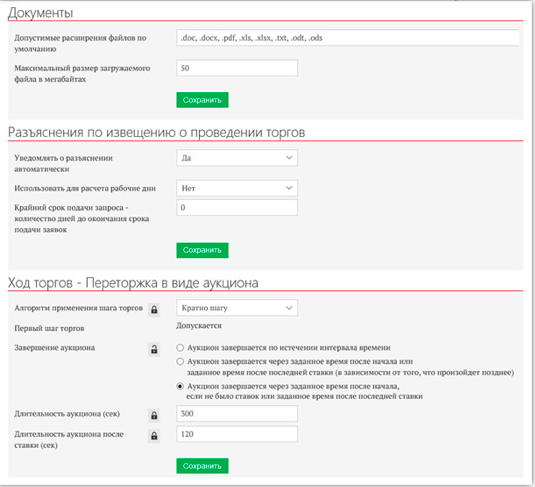Click the lock icon beside Алгоритм применения шага торгов

(x=154, y=310)
